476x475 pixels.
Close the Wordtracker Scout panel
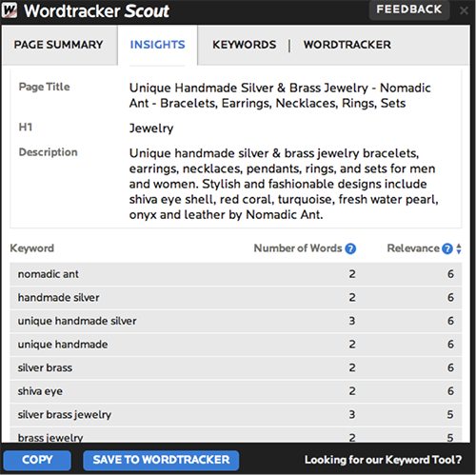click(464, 10)
